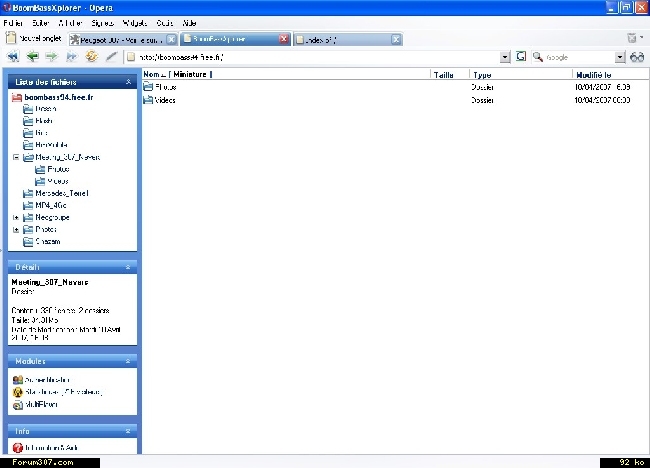The height and width of the screenshot is (468, 650).
Task: Sort by the Taille column header
Action: tap(443, 75)
